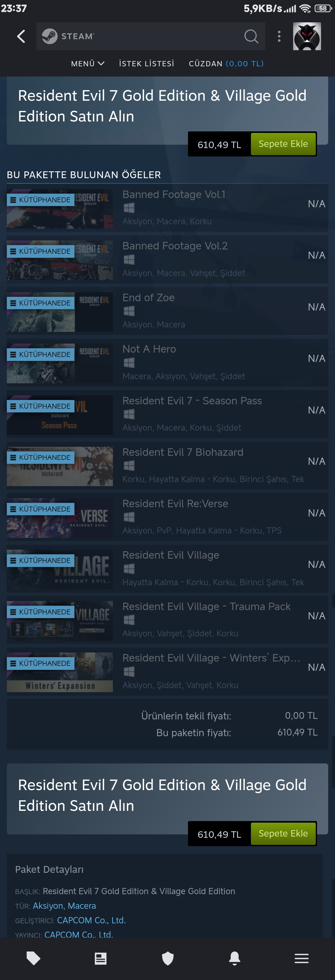The image size is (335, 980).
Task: Open hamburger menu in bottom bar
Action: coord(301,958)
